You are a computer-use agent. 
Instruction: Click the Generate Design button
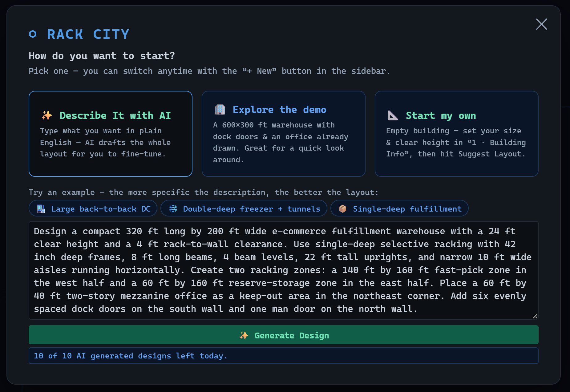click(x=284, y=335)
